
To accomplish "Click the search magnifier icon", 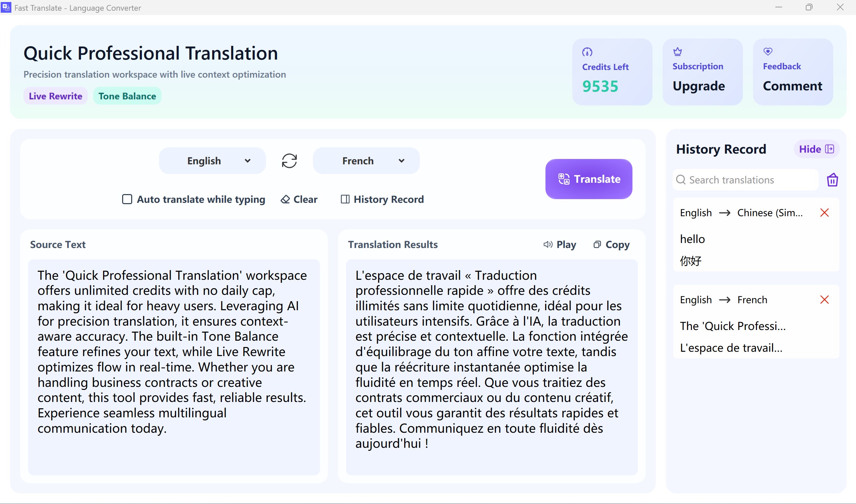I will point(681,180).
